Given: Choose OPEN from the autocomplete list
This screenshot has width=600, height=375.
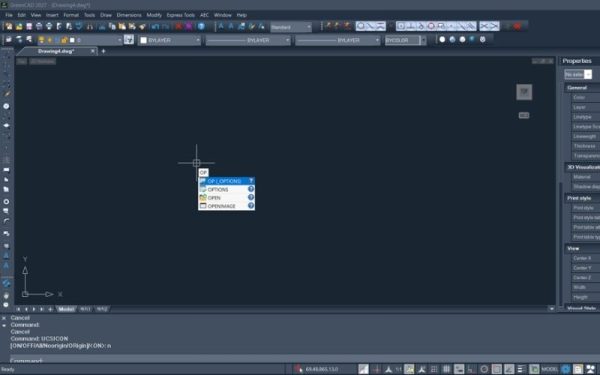Looking at the screenshot, I should point(227,197).
